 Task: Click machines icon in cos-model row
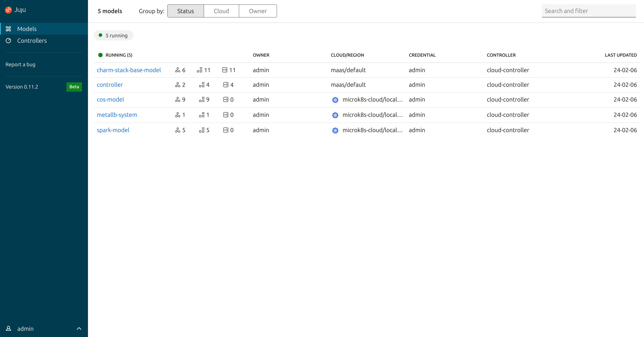(226, 100)
